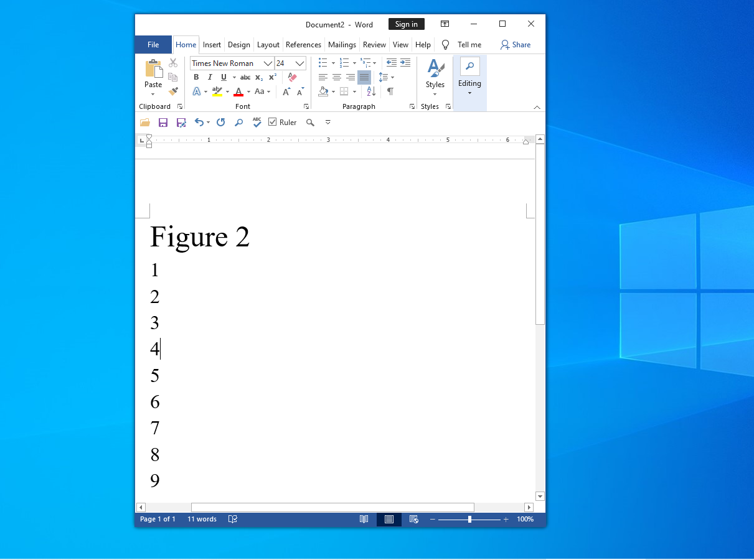
Task: Switch to the Layout tab
Action: click(x=268, y=45)
